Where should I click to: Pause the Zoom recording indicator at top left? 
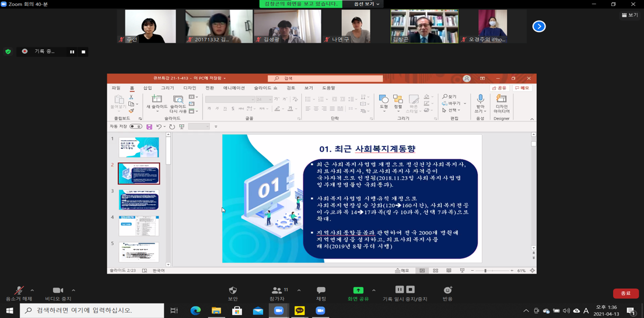click(72, 52)
